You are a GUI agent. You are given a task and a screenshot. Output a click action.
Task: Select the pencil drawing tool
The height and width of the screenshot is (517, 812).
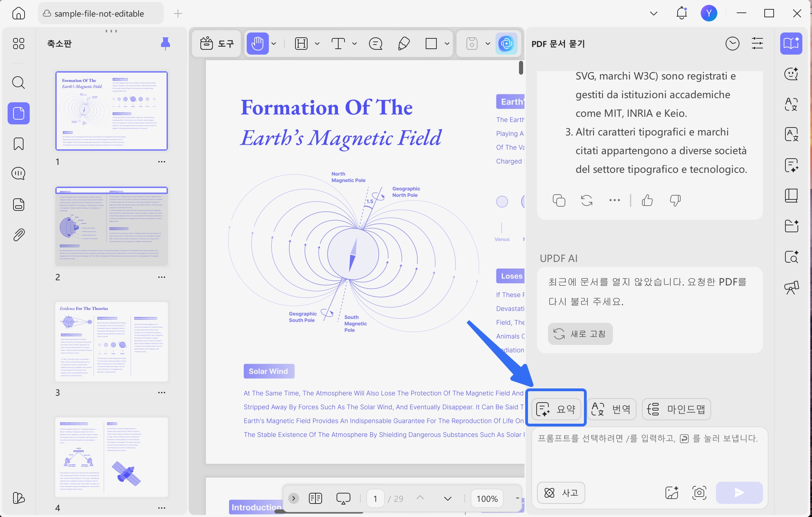click(x=404, y=44)
